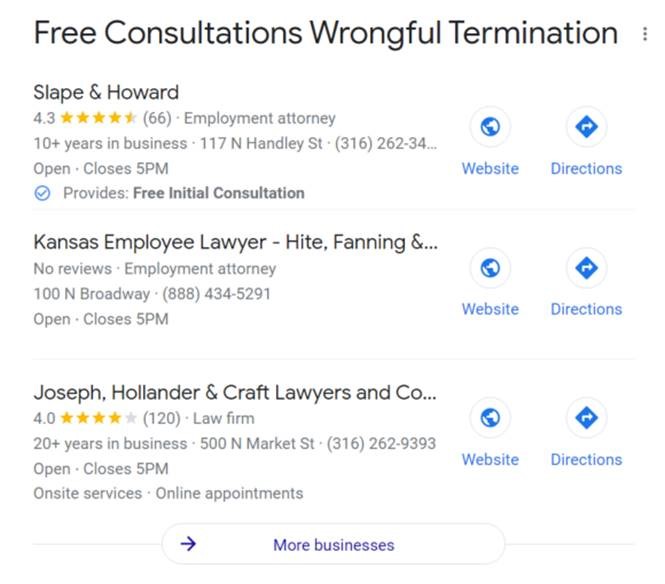Click the Website label under Slape & Howard
665x584 pixels.
click(x=490, y=169)
